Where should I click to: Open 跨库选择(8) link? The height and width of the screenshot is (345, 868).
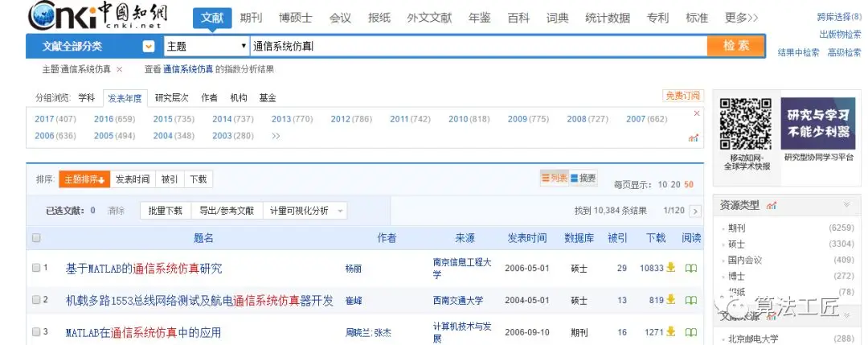pyautogui.click(x=839, y=17)
